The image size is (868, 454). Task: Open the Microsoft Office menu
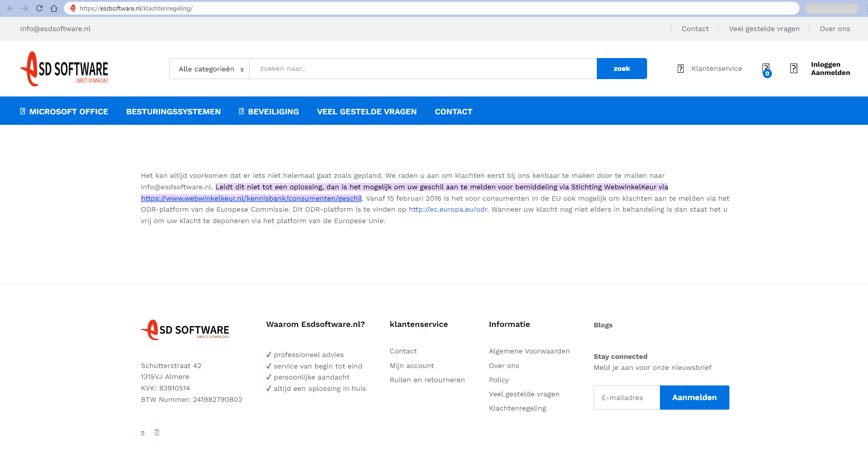coord(64,112)
